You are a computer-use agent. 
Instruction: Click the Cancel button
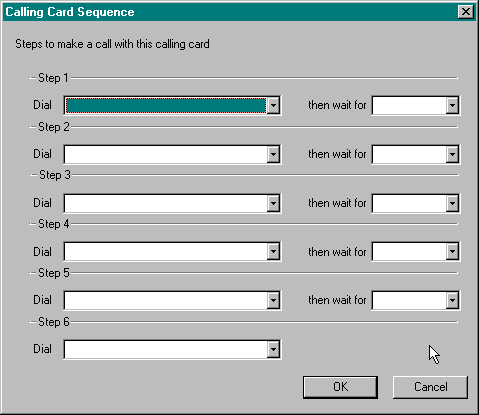(x=430, y=387)
